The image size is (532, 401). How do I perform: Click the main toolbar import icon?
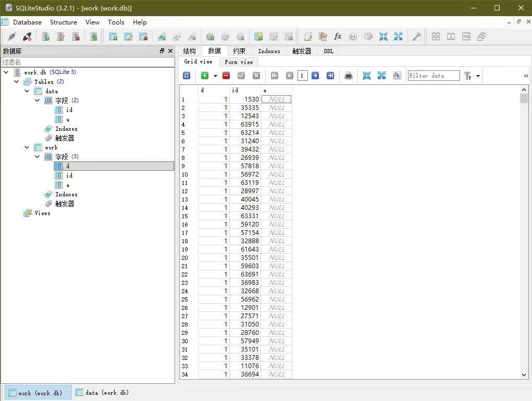coord(383,36)
